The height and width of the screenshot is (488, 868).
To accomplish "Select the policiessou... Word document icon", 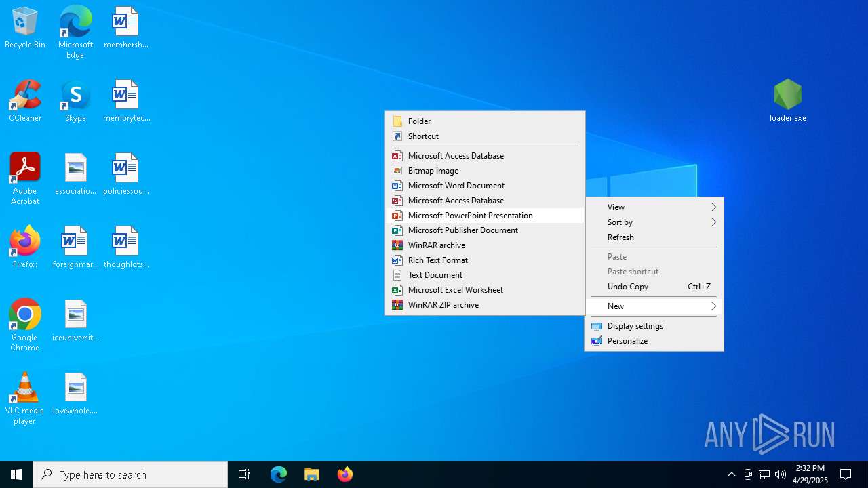I will point(126,174).
